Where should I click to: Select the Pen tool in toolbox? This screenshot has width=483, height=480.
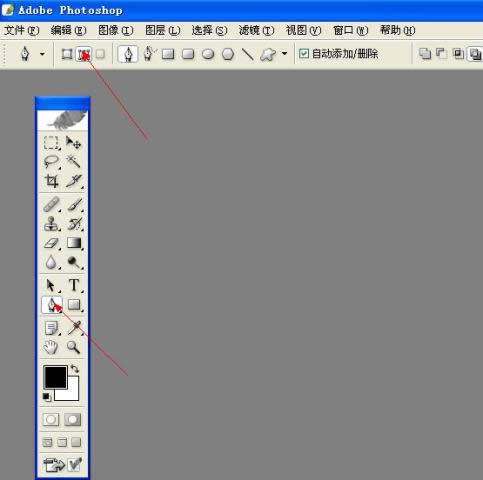coord(52,305)
